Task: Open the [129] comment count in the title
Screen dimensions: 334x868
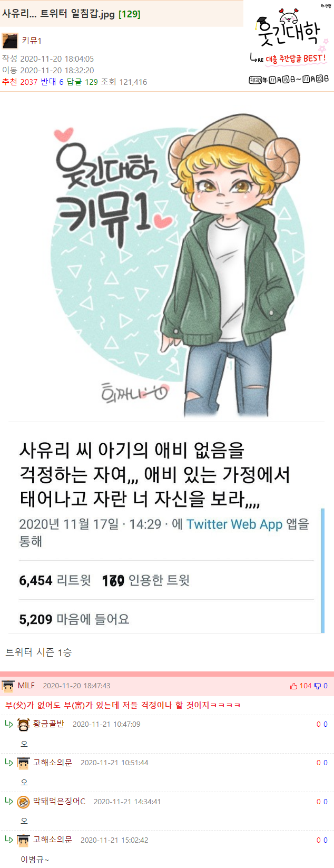Action: (x=130, y=14)
